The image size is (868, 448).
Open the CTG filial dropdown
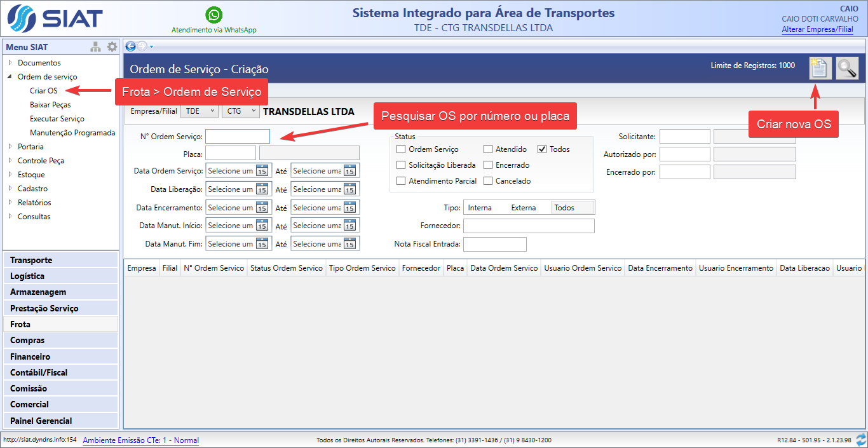tap(240, 111)
